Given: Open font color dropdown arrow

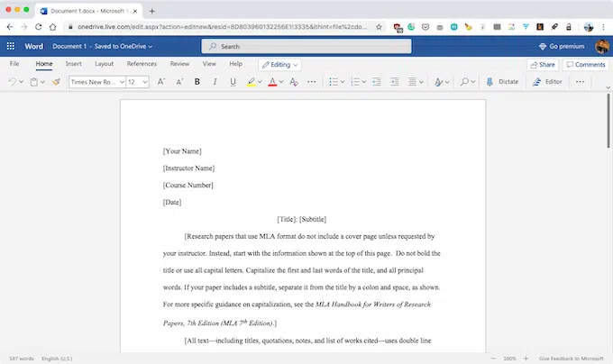Looking at the screenshot, I should click(x=281, y=82).
